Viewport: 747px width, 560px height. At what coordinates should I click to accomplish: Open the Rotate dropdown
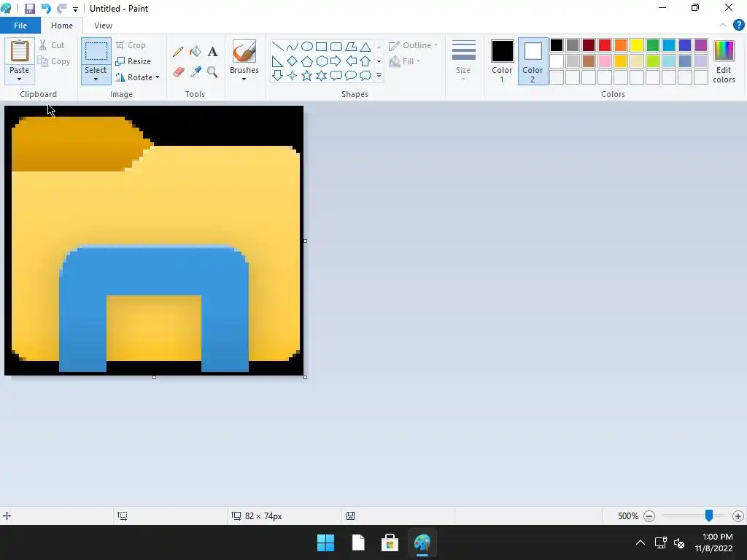[x=137, y=77]
